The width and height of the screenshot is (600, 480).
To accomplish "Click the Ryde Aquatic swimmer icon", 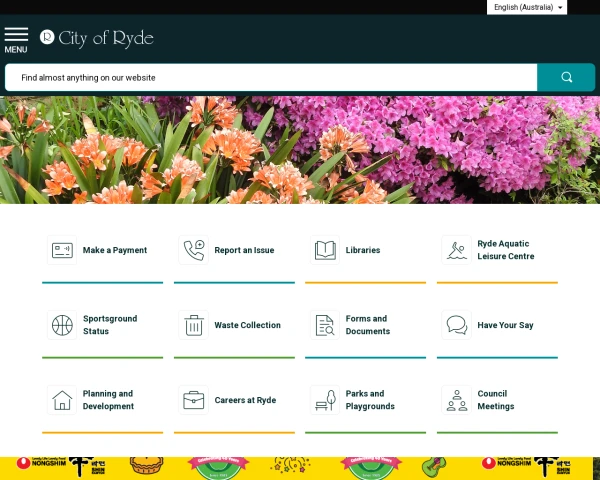I will click(x=456, y=250).
